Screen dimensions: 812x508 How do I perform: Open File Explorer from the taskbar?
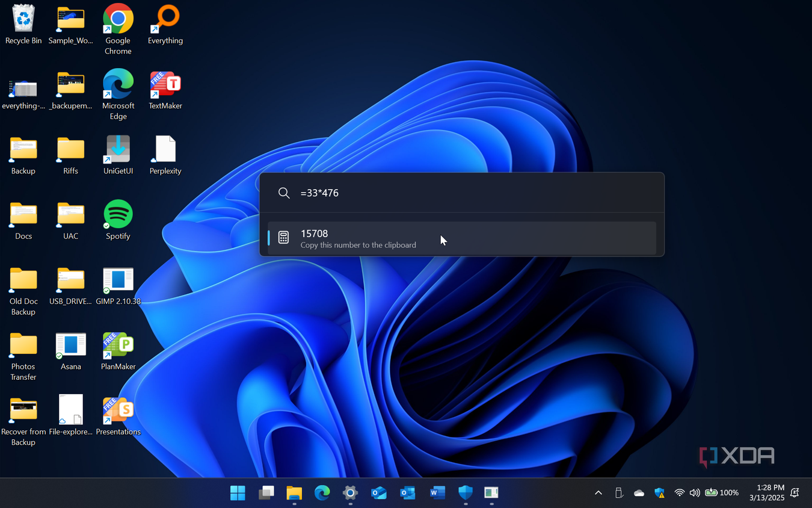294,493
